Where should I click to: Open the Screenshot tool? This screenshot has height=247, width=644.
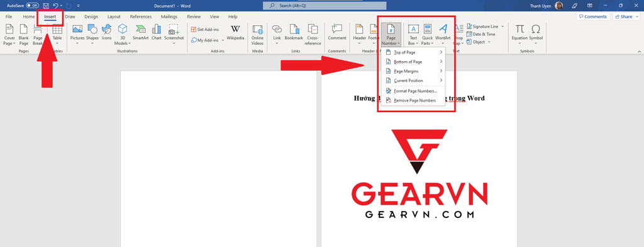coord(174,35)
